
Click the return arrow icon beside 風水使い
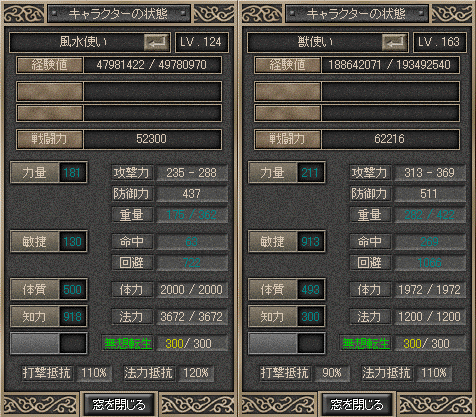[x=156, y=43]
